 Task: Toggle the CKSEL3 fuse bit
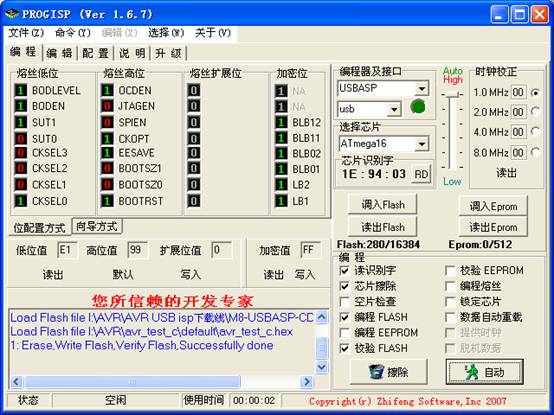[21, 153]
